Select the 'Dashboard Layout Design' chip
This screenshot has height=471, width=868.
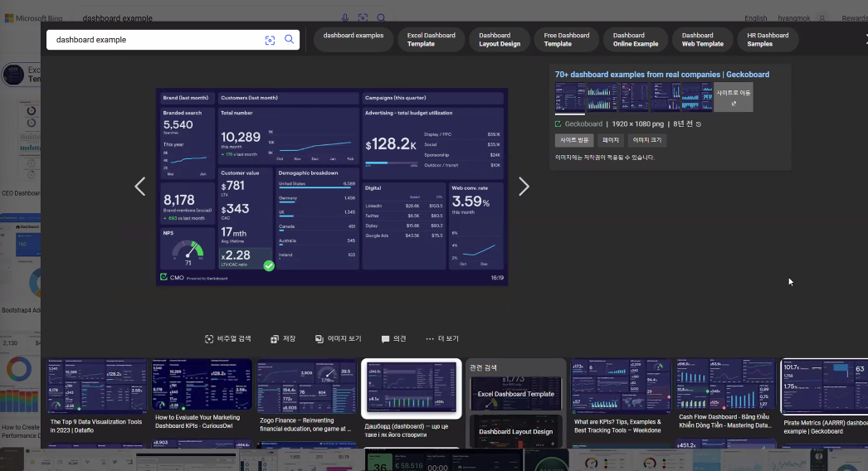click(500, 39)
